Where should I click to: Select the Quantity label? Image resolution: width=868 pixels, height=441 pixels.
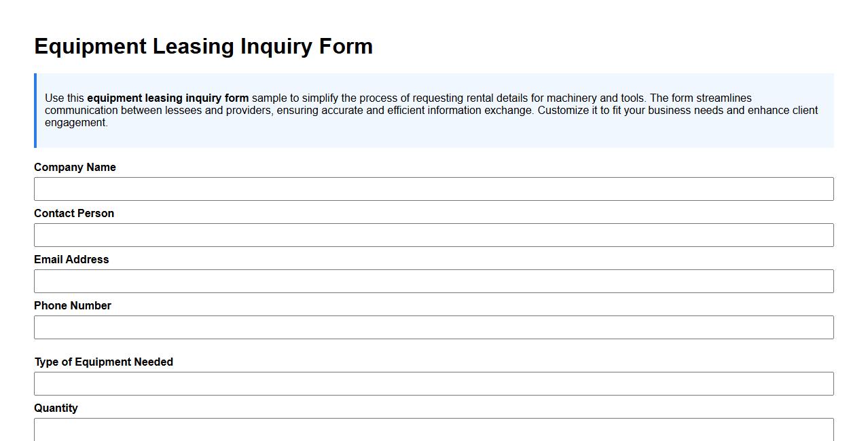tap(56, 408)
